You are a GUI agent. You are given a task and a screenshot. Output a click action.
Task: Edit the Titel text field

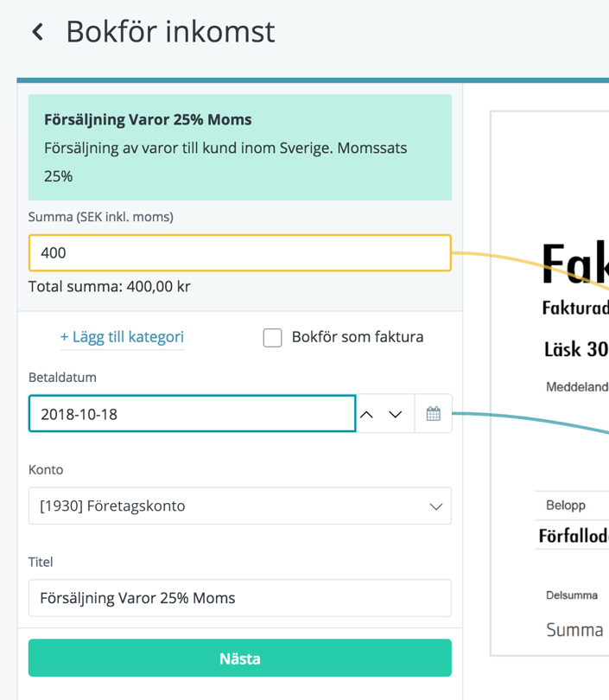tap(240, 598)
